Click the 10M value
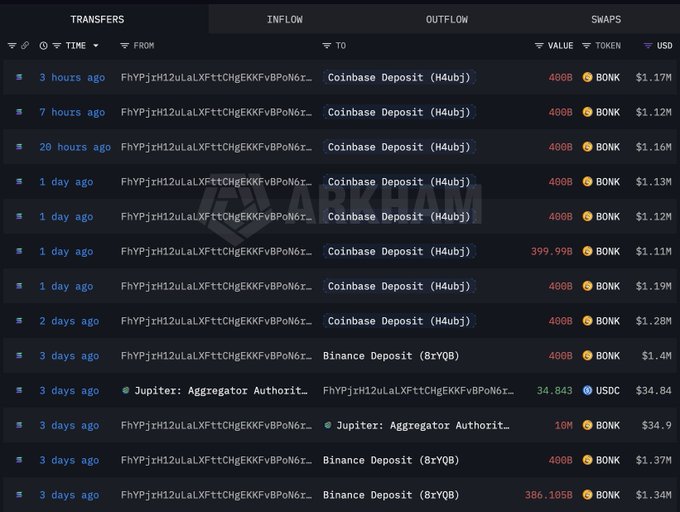The width and height of the screenshot is (680, 512). pyautogui.click(x=564, y=426)
